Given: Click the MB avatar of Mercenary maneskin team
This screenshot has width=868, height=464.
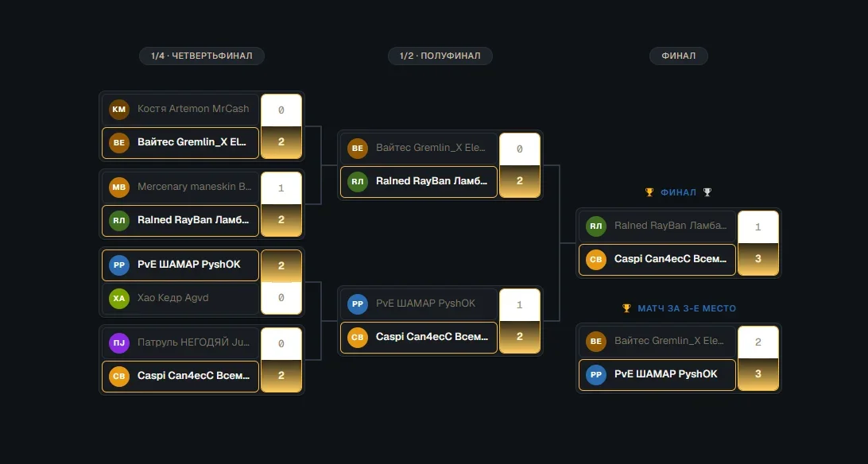Looking at the screenshot, I should coord(119,187).
